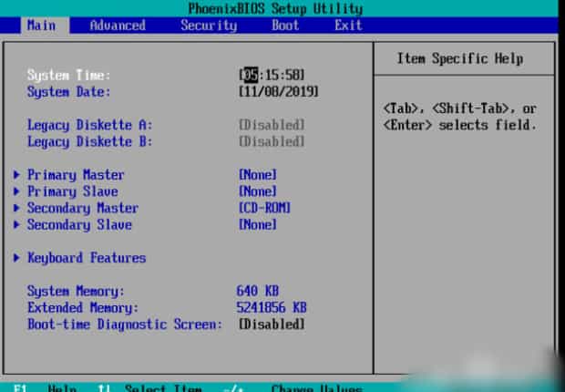Select the System Date value 11/08/2019
The width and height of the screenshot is (565, 392).
279,91
